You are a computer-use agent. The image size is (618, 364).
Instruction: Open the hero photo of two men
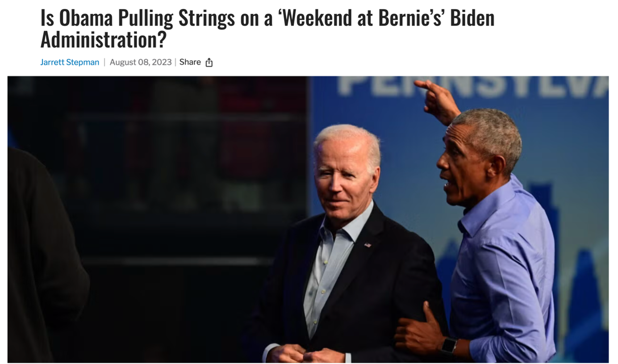[308, 219]
